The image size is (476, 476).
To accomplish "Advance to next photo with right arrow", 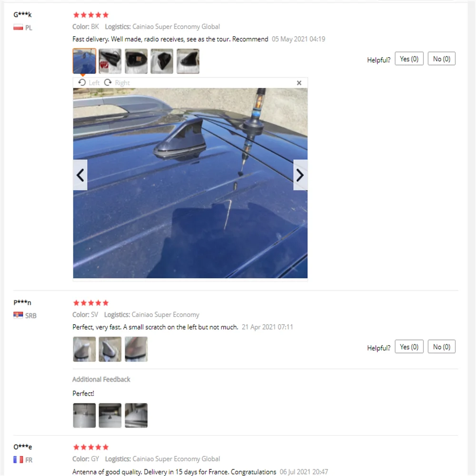I will (300, 175).
